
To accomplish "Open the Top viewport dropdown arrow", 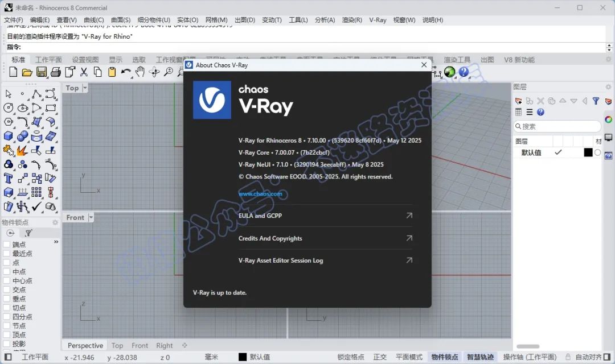I will click(85, 88).
